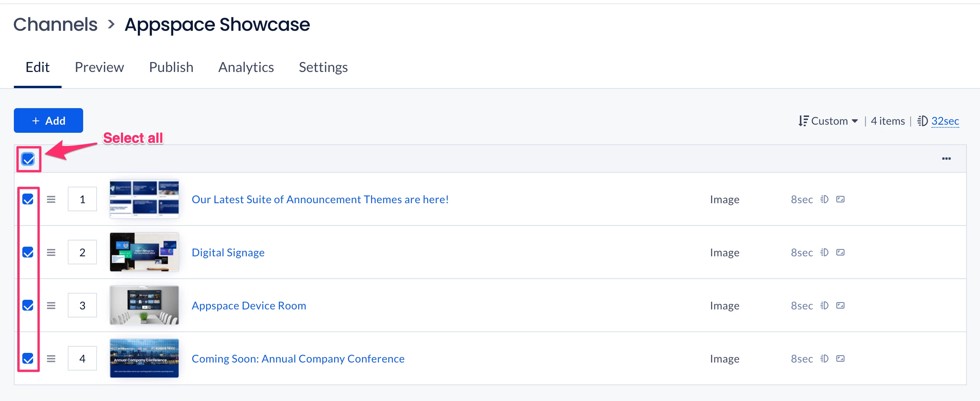Click the blue Add button
Image resolution: width=980 pixels, height=401 pixels.
[48, 120]
